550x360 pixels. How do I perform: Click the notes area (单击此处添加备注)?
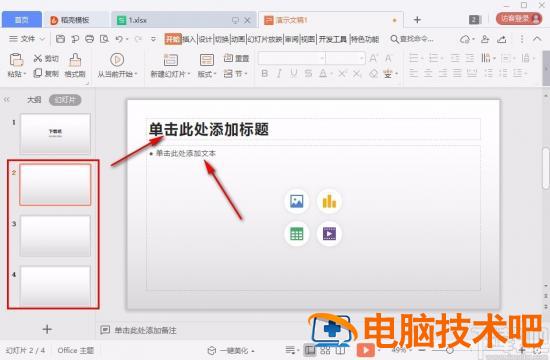click(x=145, y=330)
